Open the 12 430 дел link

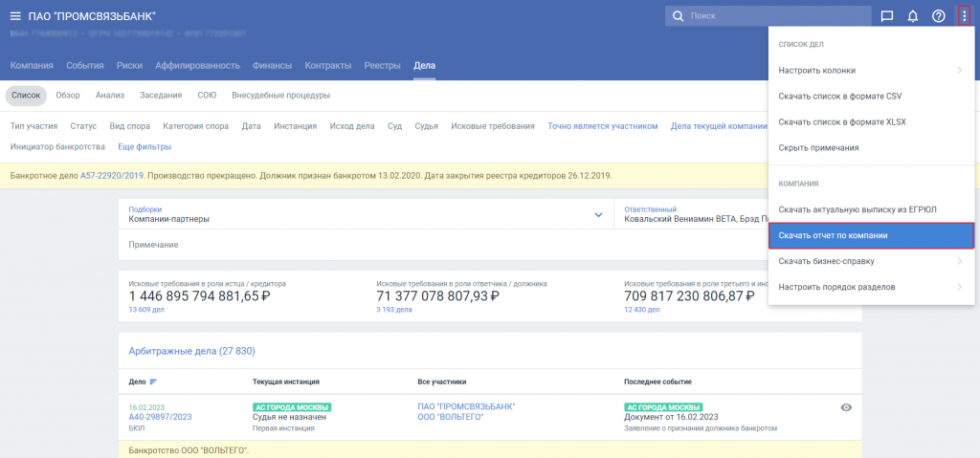click(x=641, y=309)
